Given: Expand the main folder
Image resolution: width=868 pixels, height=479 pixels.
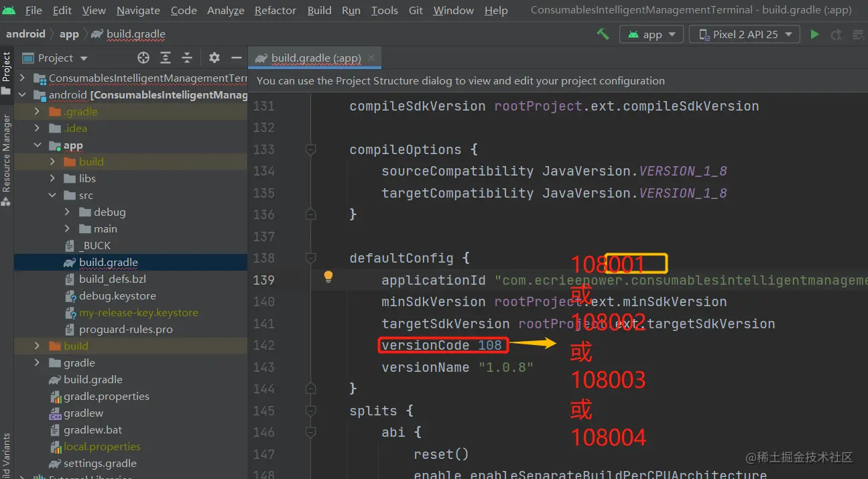Looking at the screenshot, I should (68, 229).
